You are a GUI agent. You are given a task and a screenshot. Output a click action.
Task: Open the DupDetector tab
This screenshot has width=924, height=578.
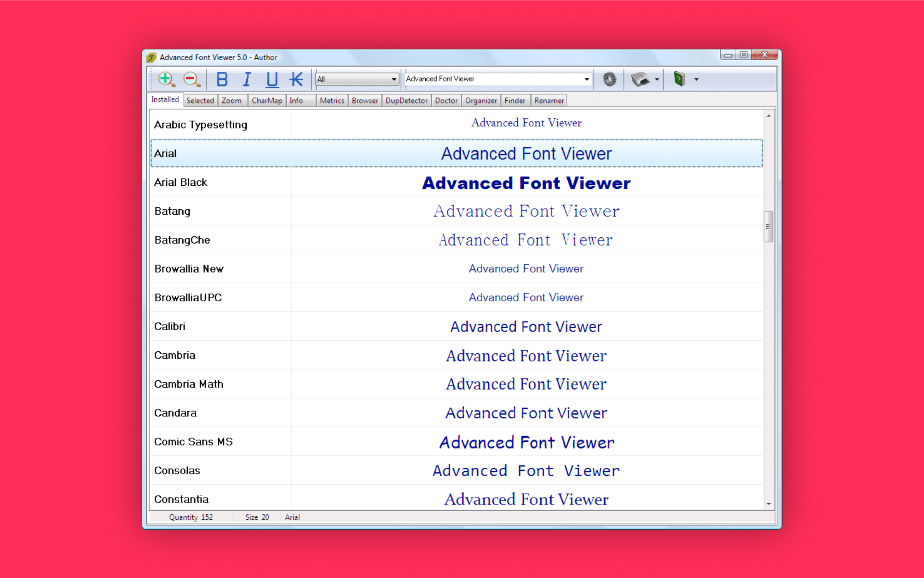(x=406, y=101)
